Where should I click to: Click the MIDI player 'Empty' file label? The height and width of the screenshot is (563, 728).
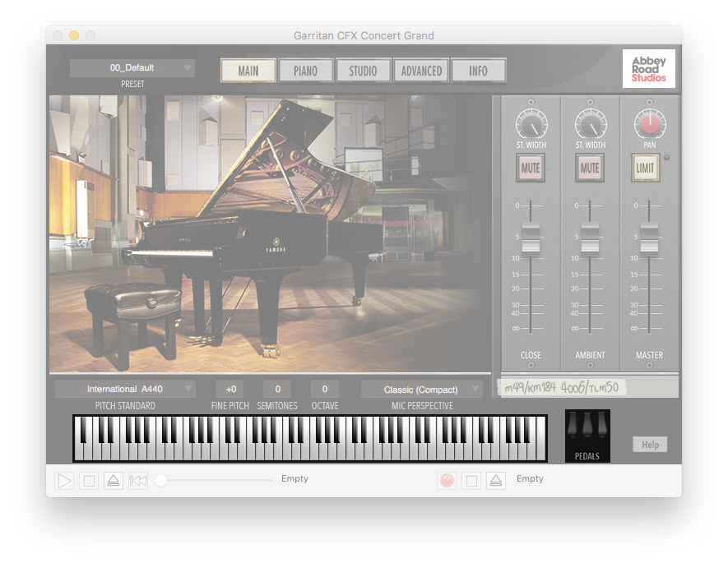pos(294,478)
